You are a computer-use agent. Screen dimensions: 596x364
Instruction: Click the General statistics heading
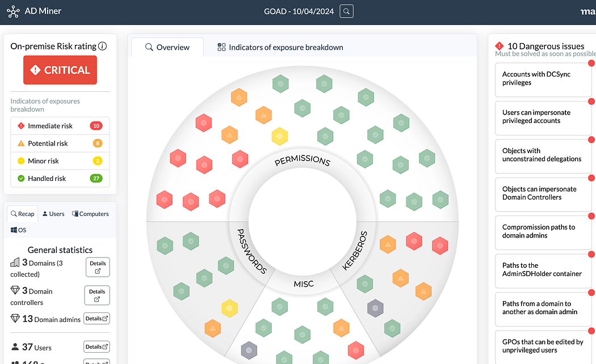60,249
